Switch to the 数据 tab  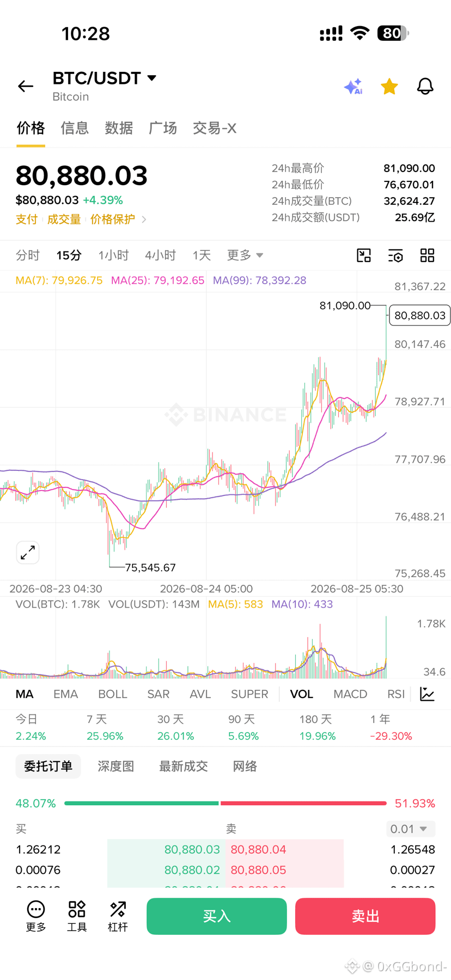click(x=119, y=128)
